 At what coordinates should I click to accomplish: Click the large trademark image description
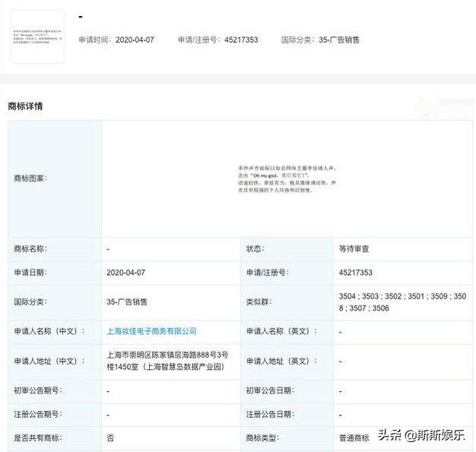click(287, 180)
